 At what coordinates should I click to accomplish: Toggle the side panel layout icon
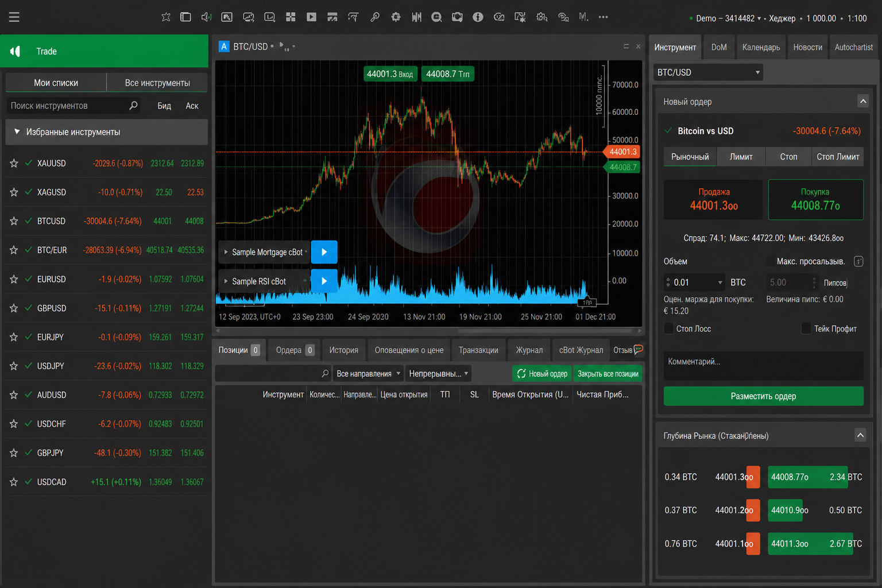point(185,17)
